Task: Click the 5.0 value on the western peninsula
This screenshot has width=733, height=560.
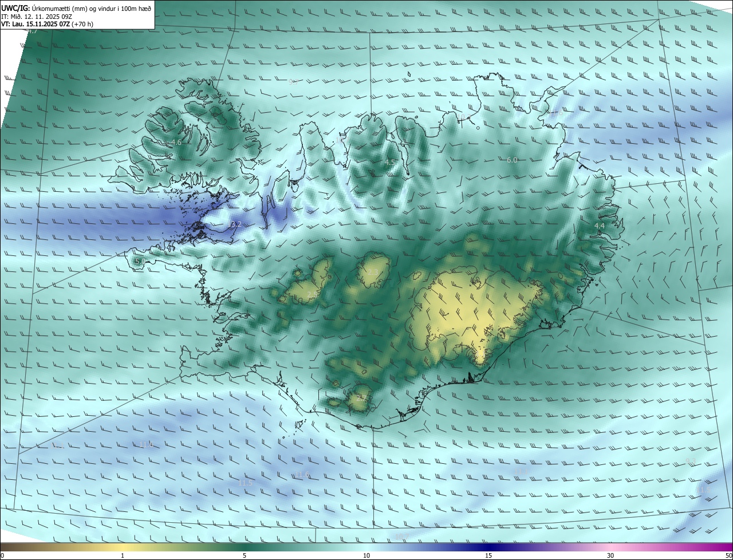Action: (x=139, y=262)
